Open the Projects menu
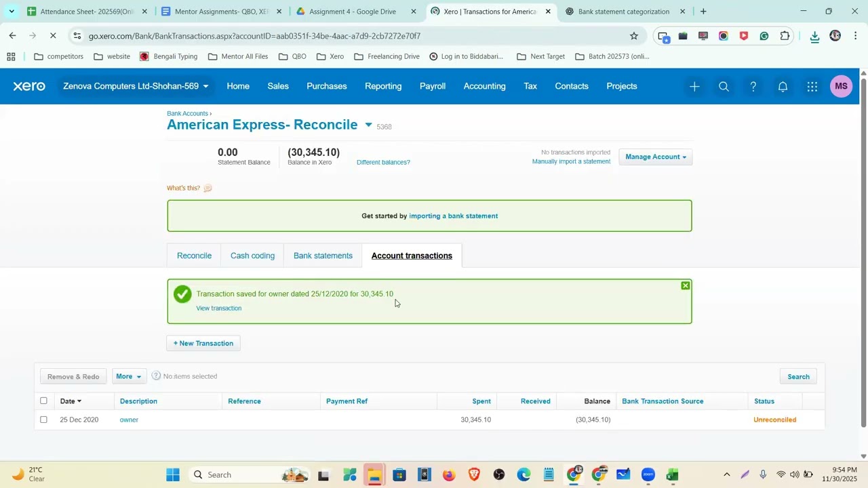 coord(622,86)
